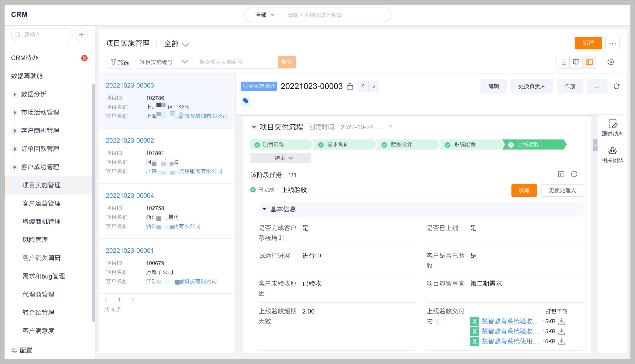Click the 更换负责人 button
Image resolution: width=635 pixels, height=364 pixels.
[x=532, y=86]
